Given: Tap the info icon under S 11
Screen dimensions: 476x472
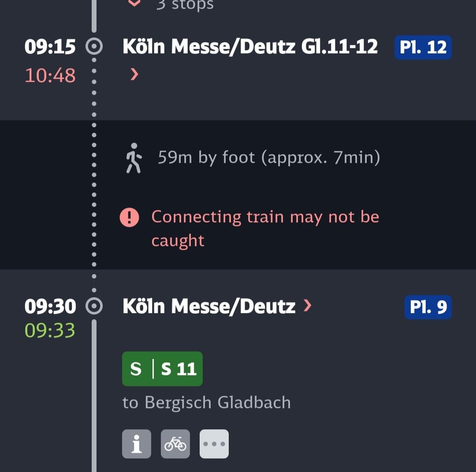Looking at the screenshot, I should [x=137, y=444].
